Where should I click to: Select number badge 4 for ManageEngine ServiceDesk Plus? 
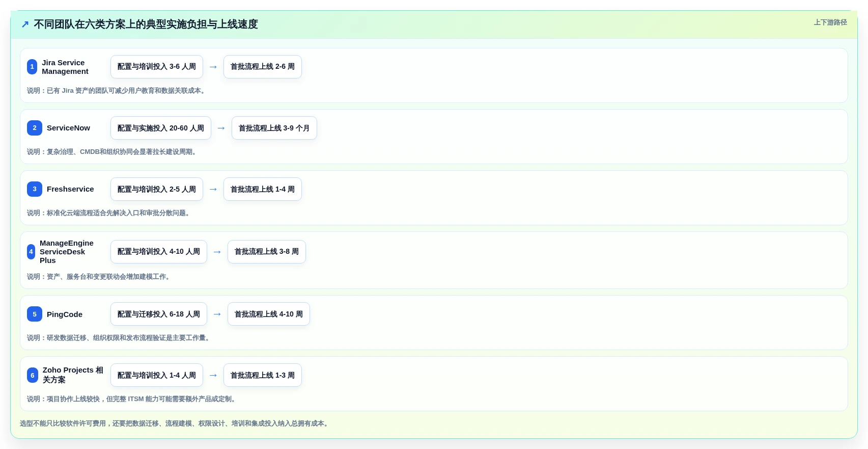pyautogui.click(x=31, y=252)
